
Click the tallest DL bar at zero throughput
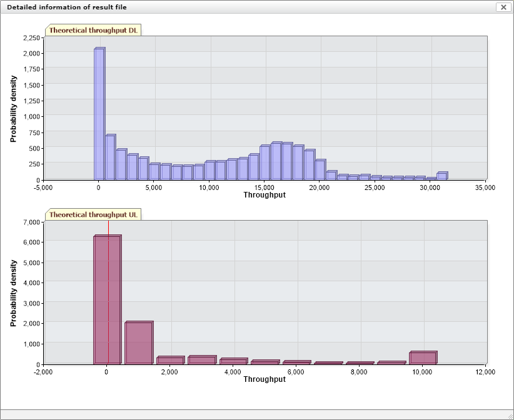[x=99, y=114]
